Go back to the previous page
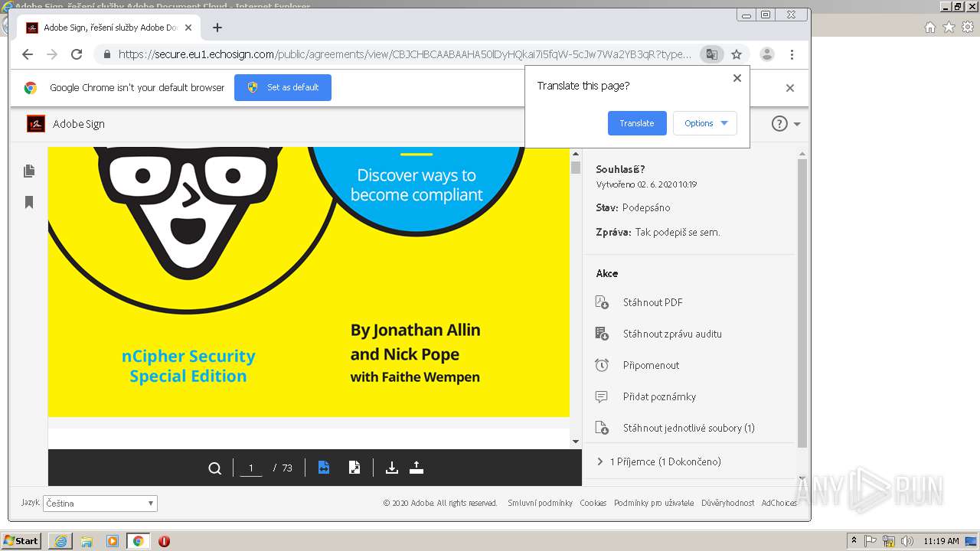Image resolution: width=980 pixels, height=551 pixels. [28, 54]
